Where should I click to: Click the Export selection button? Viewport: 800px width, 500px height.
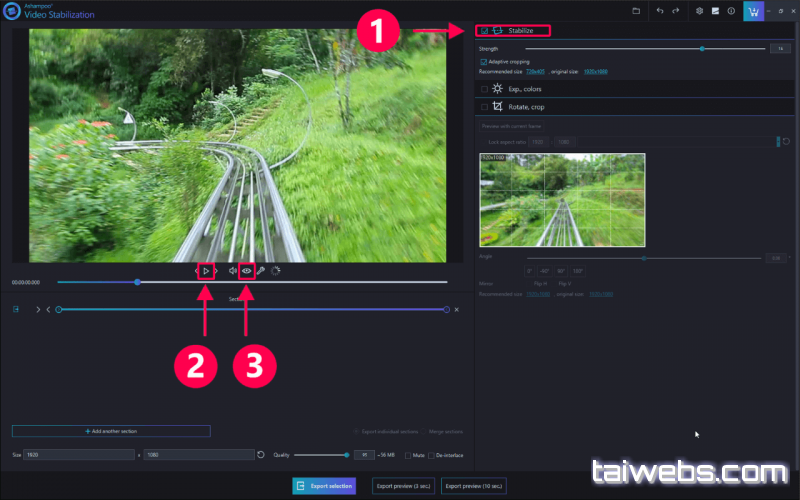(x=324, y=486)
